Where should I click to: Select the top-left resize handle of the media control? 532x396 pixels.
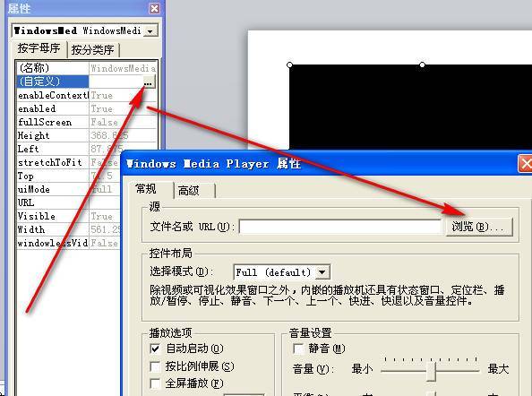tap(289, 65)
